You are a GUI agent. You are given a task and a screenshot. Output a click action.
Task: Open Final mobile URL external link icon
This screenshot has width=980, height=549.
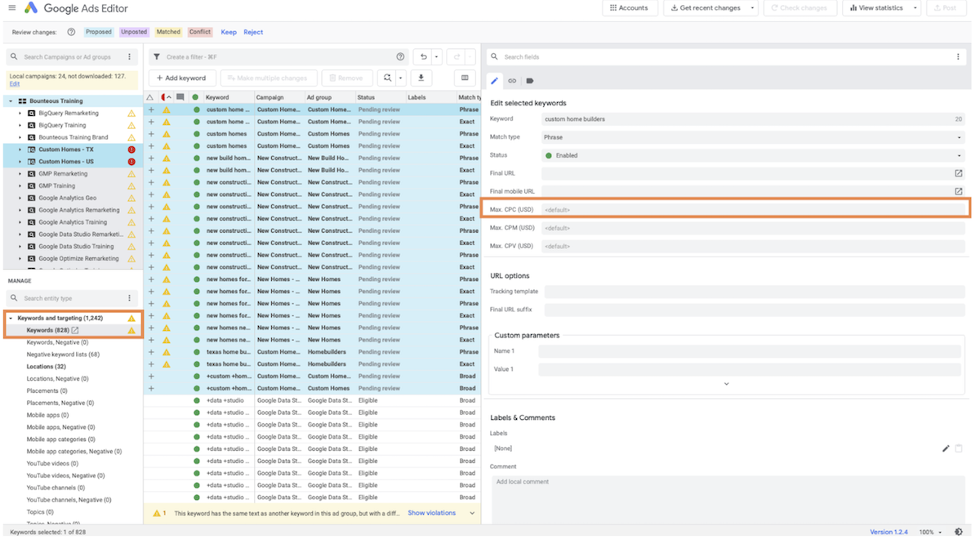pyautogui.click(x=959, y=191)
